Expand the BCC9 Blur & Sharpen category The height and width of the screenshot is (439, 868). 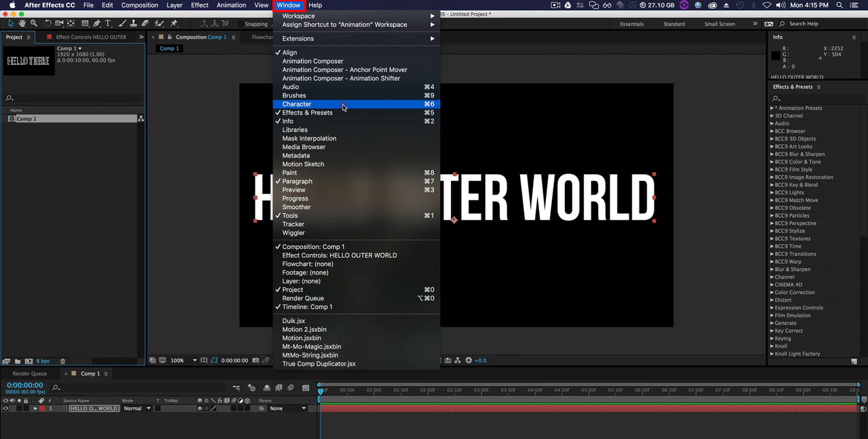click(772, 154)
